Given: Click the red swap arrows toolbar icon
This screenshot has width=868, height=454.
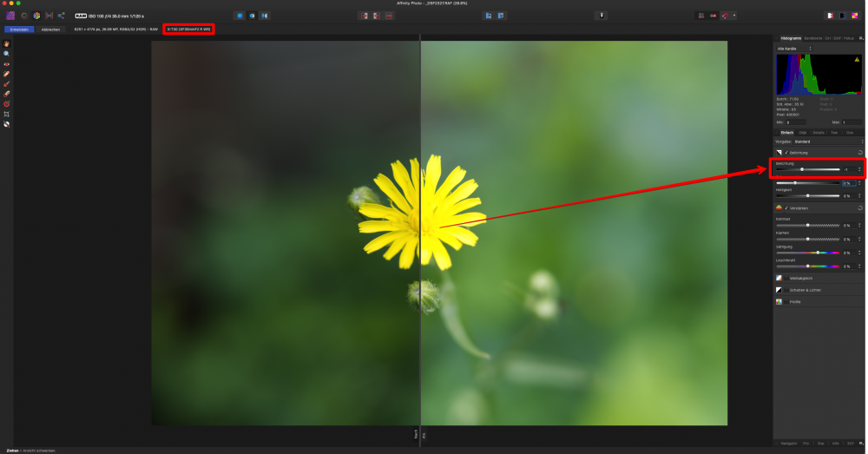Looking at the screenshot, I should [x=389, y=16].
